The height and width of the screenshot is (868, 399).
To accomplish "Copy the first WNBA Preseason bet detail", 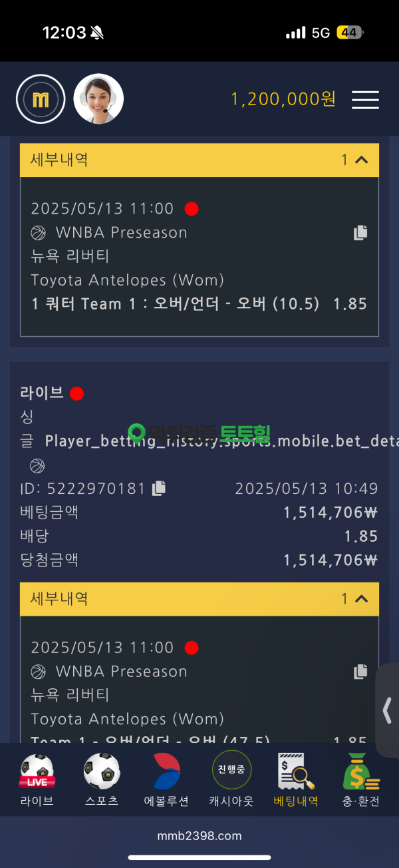I will (x=360, y=232).
